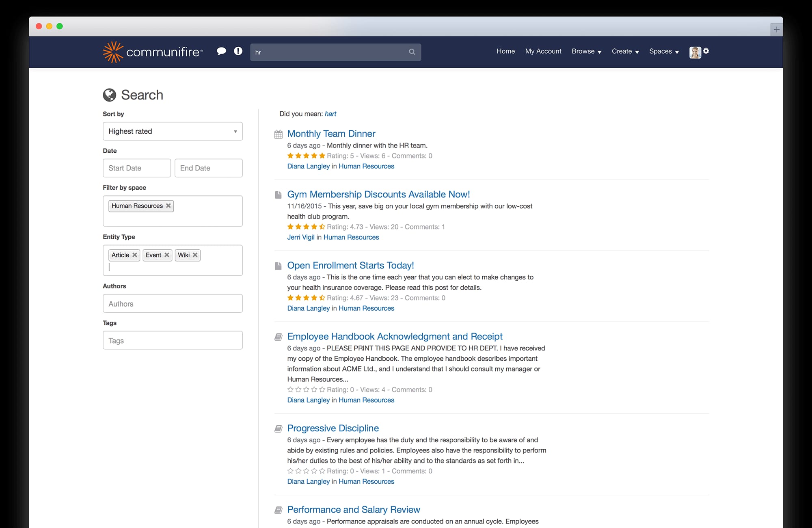Open the hart spelling suggestion link
The width and height of the screenshot is (812, 528).
tap(330, 114)
